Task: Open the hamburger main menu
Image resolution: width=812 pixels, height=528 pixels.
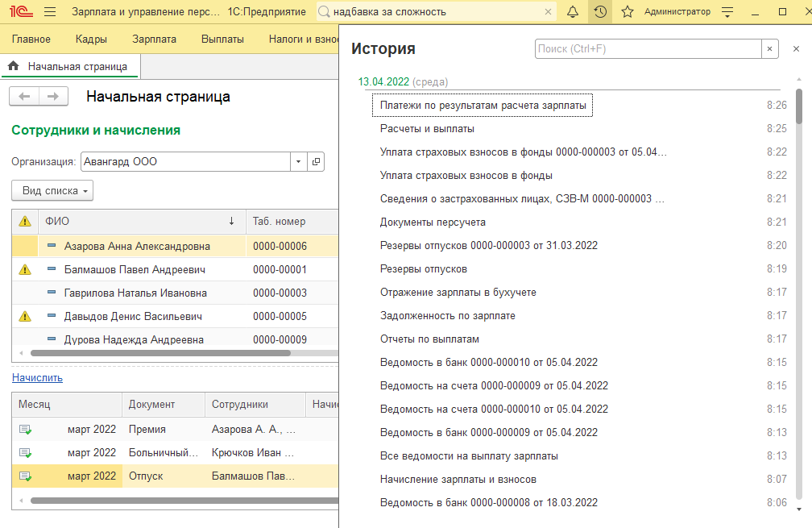Action: click(50, 12)
